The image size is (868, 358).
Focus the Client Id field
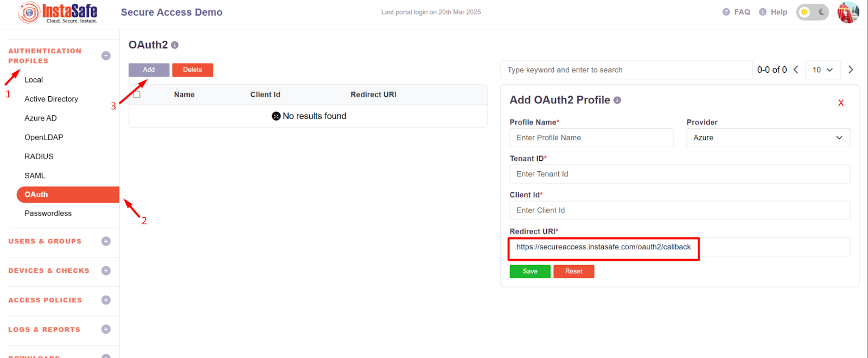(680, 210)
